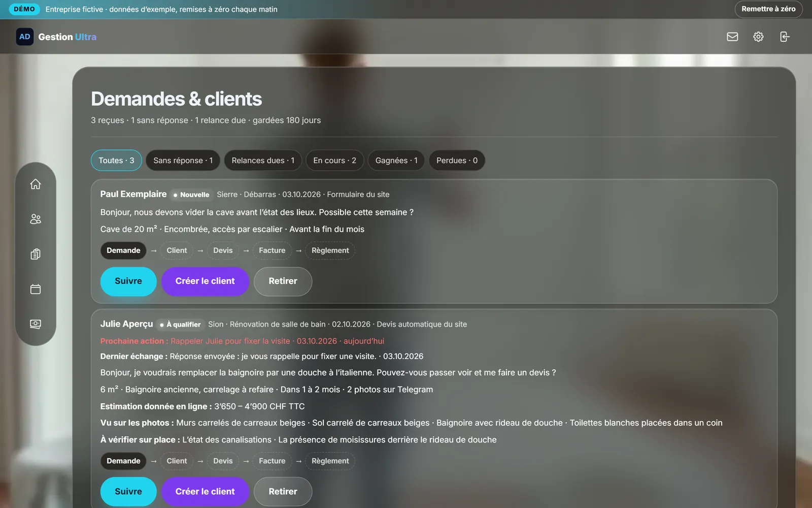Click Suivre for Paul Exemplaire

pos(128,281)
